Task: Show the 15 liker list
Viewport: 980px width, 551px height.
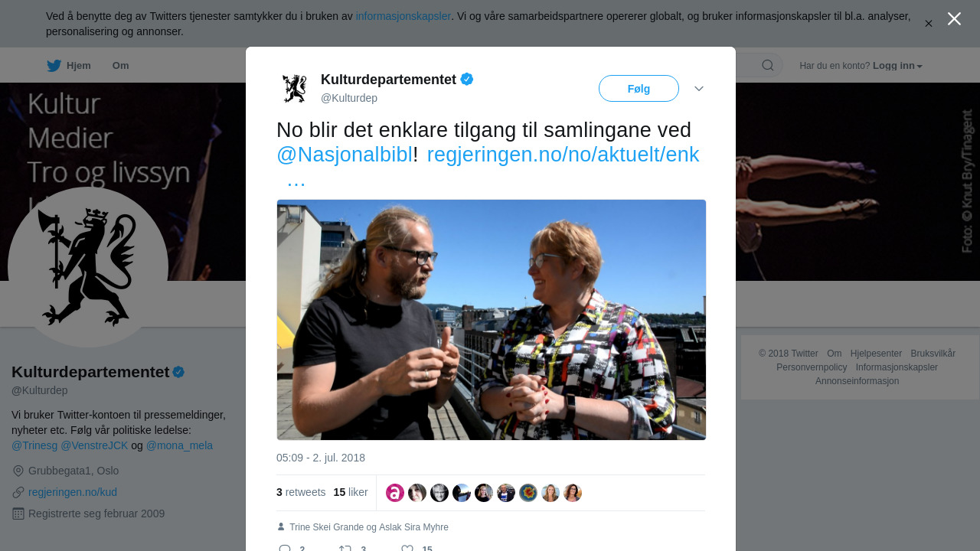Action: point(351,493)
